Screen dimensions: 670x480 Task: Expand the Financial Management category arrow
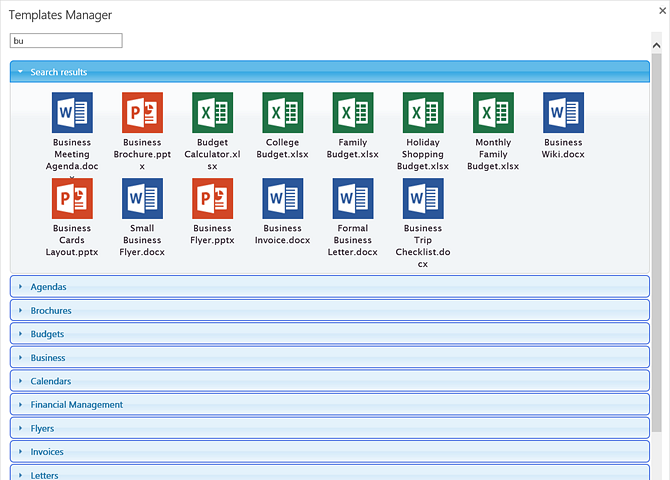tap(20, 404)
